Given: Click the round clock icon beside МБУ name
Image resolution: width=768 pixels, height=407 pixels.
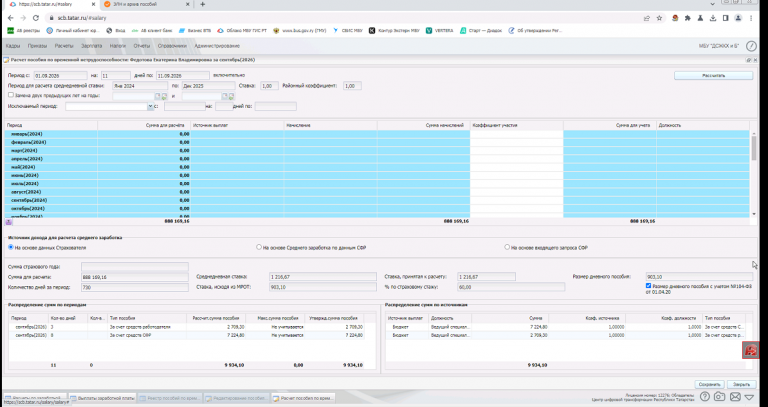Looking at the screenshot, I should point(751,46).
